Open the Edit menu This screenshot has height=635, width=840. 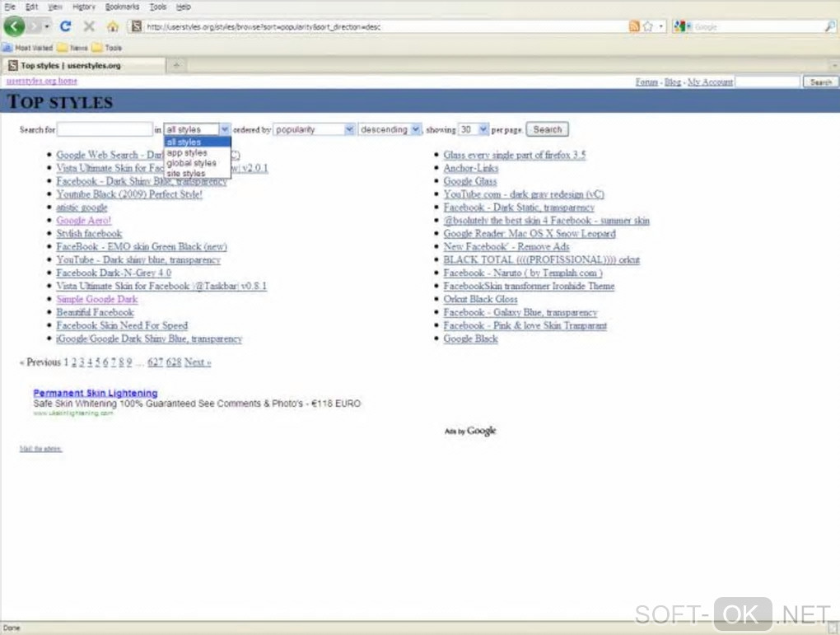(x=31, y=7)
